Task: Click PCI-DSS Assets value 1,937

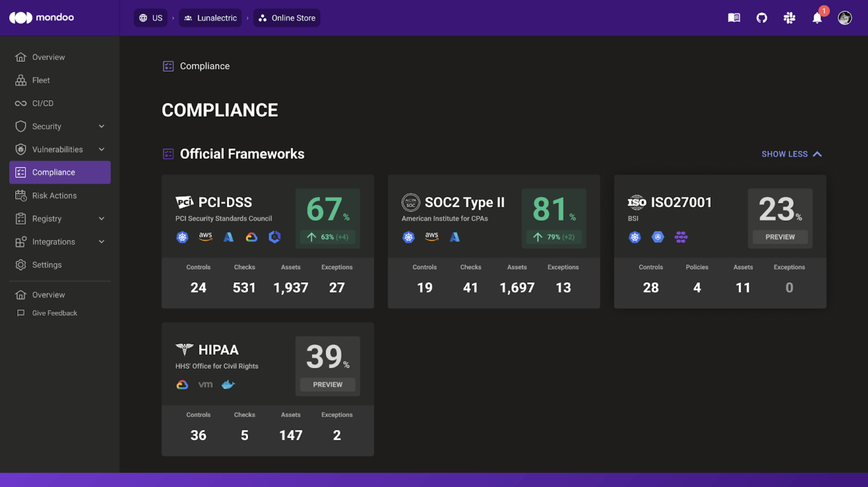Action: tap(291, 288)
